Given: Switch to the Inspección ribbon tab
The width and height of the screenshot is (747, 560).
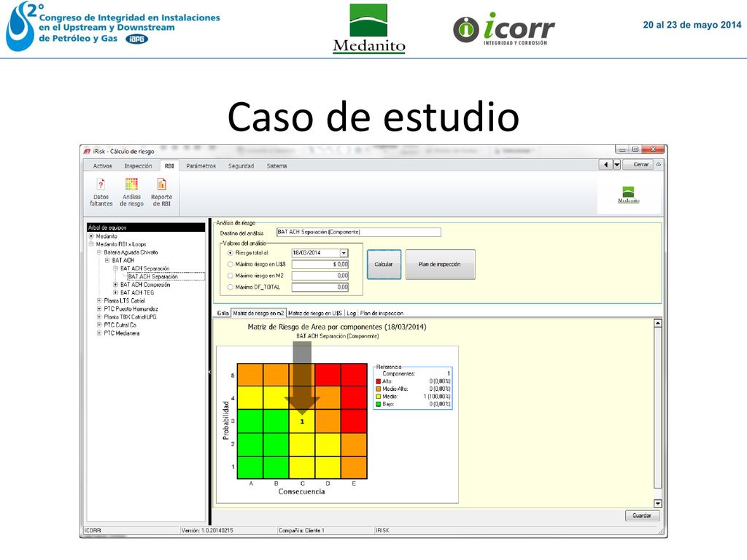Looking at the screenshot, I should pos(138,166).
